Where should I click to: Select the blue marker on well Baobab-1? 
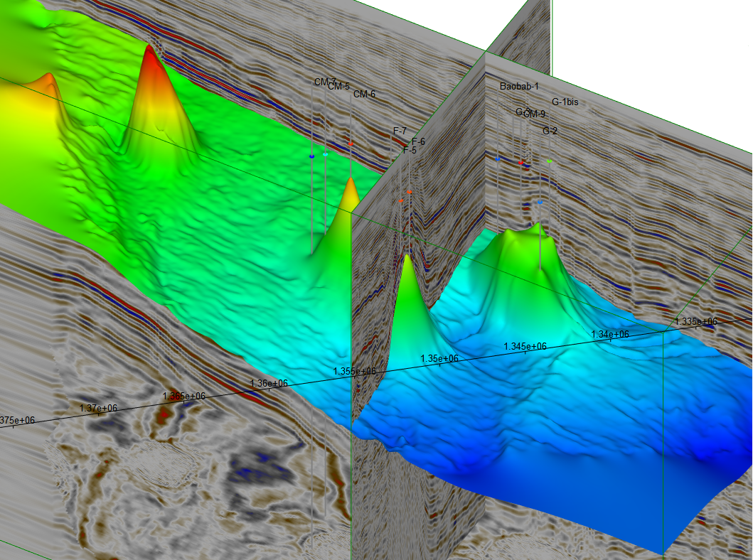coord(498,159)
